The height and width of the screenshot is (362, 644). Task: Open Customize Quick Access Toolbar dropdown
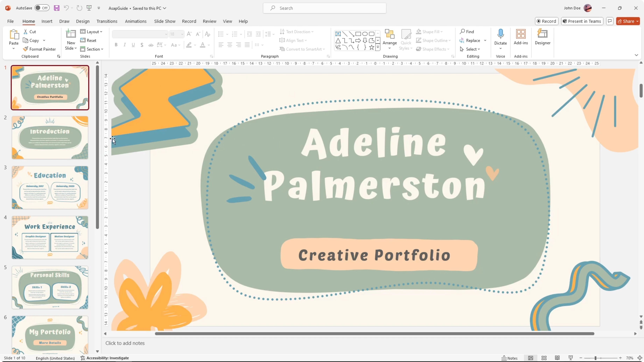(x=99, y=8)
